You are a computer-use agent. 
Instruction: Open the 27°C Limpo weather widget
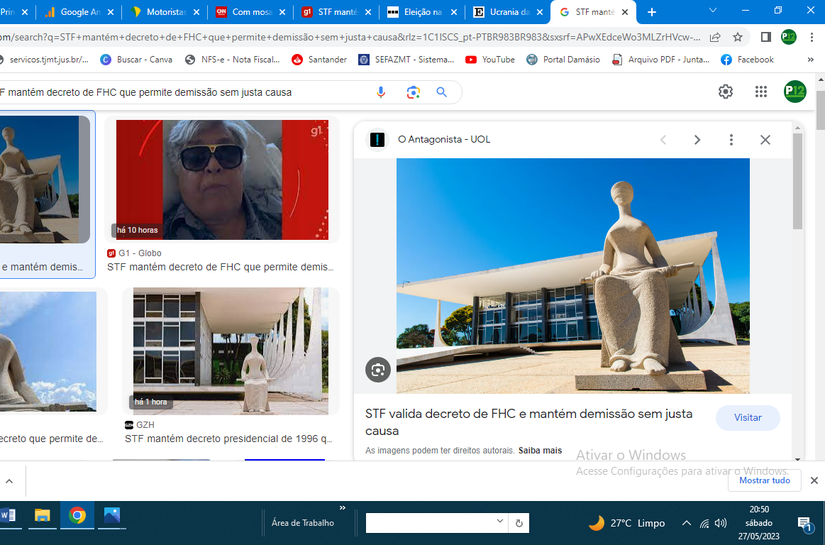coord(627,523)
